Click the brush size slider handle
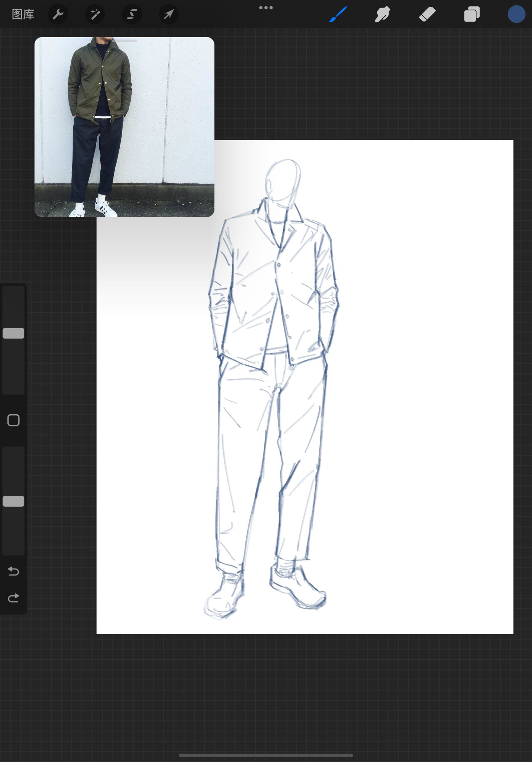The width and height of the screenshot is (532, 762). coord(13,333)
